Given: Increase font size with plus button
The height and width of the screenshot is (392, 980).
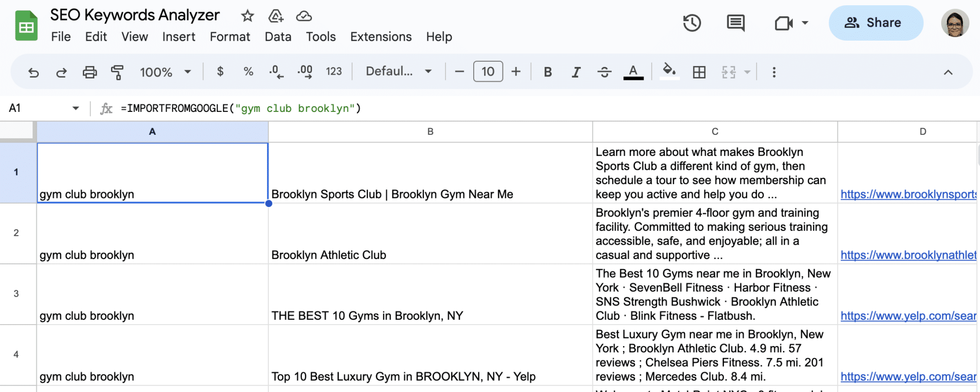Looking at the screenshot, I should pyautogui.click(x=516, y=72).
